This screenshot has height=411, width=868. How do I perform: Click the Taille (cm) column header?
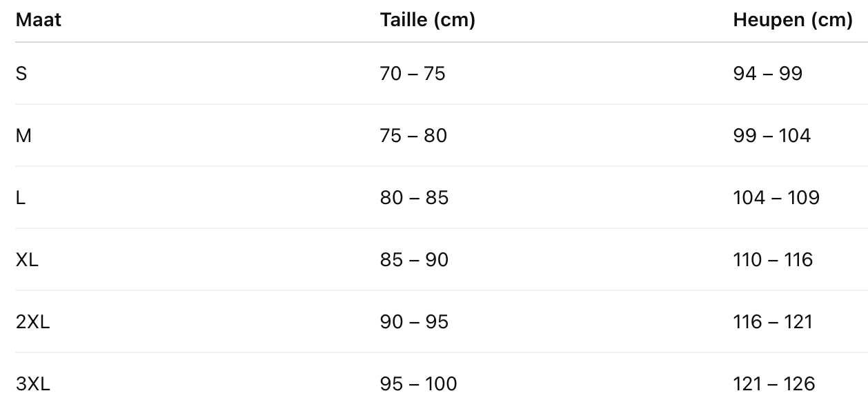point(427,20)
